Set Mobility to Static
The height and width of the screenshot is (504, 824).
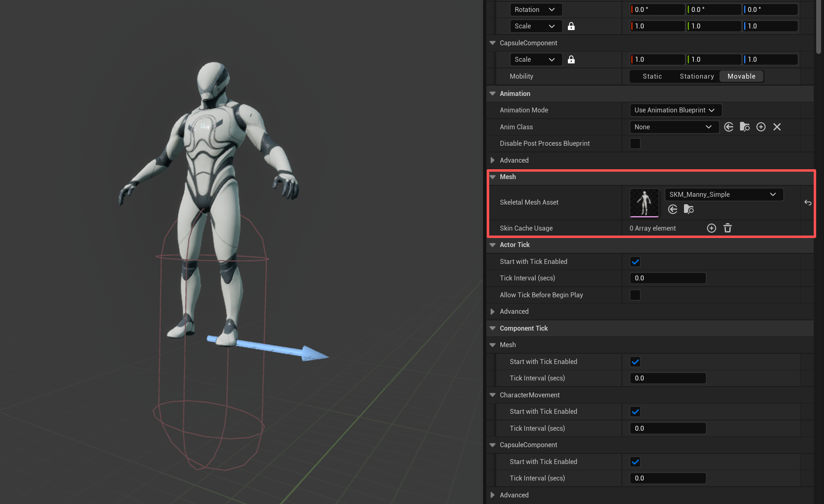[652, 77]
